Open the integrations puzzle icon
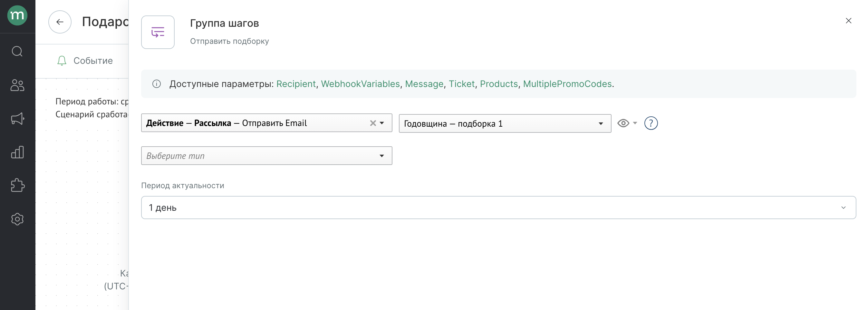868x310 pixels. point(17,185)
